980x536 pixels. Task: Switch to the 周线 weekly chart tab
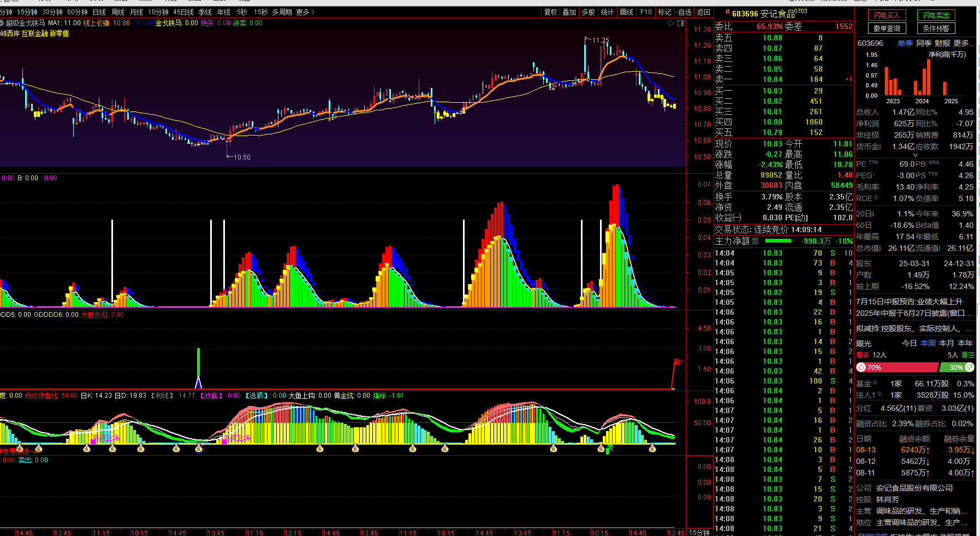pyautogui.click(x=118, y=12)
